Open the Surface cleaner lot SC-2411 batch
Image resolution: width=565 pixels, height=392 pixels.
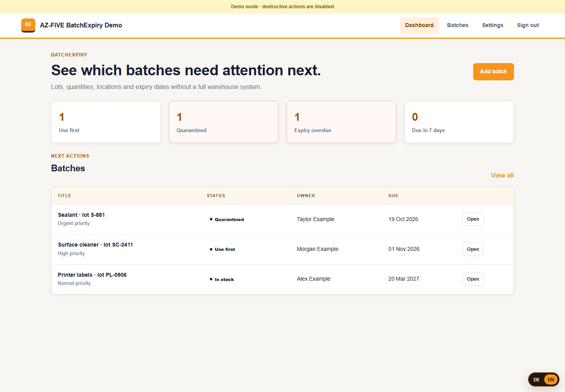pos(473,249)
